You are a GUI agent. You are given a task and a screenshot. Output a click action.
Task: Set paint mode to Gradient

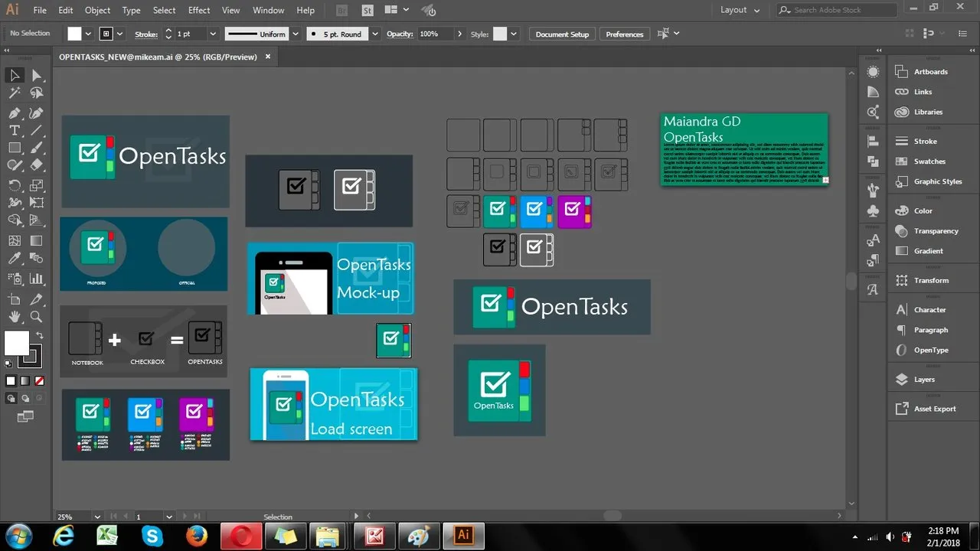tap(25, 380)
